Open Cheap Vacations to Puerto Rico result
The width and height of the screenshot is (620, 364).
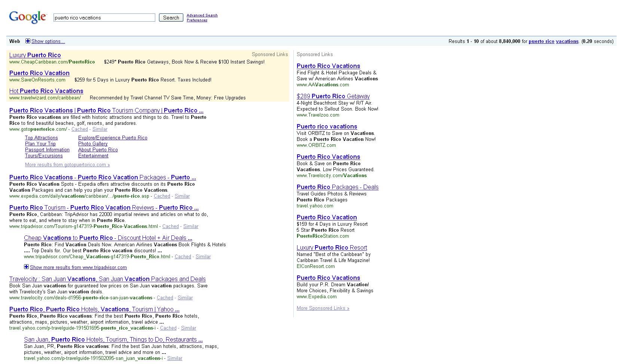(x=108, y=238)
